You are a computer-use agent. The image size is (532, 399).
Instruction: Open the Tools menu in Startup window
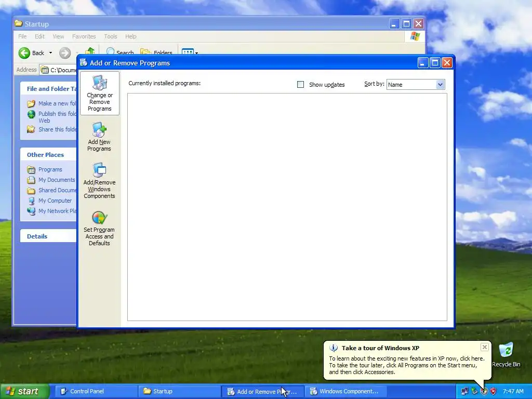(111, 36)
